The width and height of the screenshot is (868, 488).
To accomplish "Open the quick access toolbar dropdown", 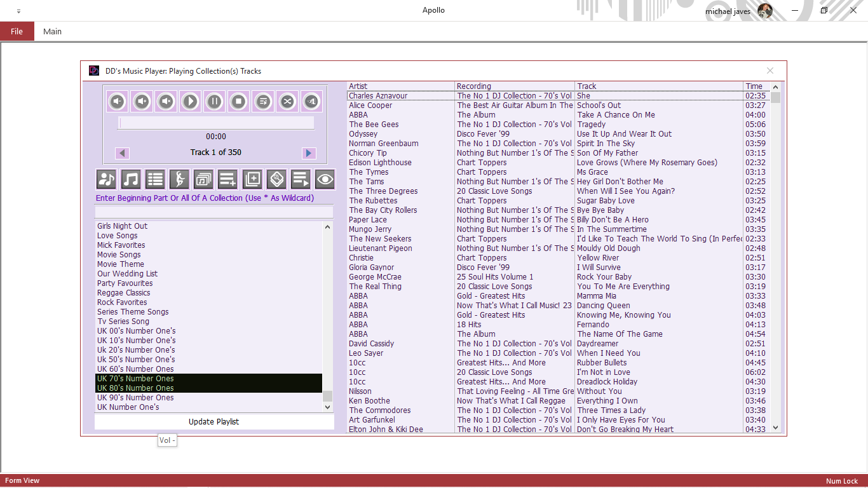I will click(x=18, y=11).
